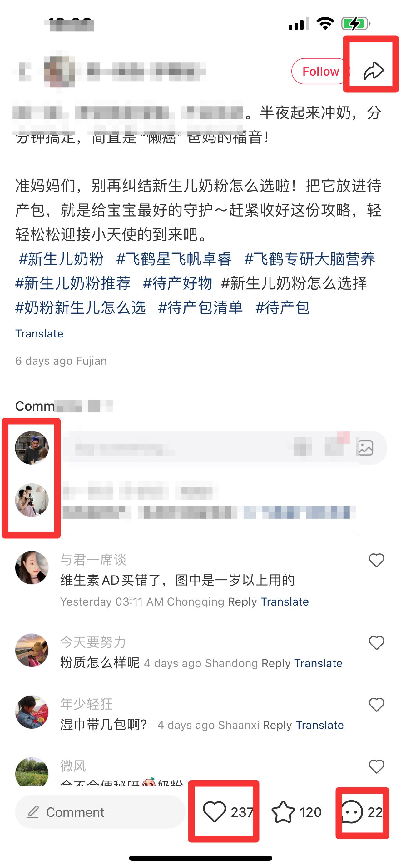Open the #新生儿奶粉 hashtag
Viewport: 401px width, 868px height.
[x=61, y=259]
